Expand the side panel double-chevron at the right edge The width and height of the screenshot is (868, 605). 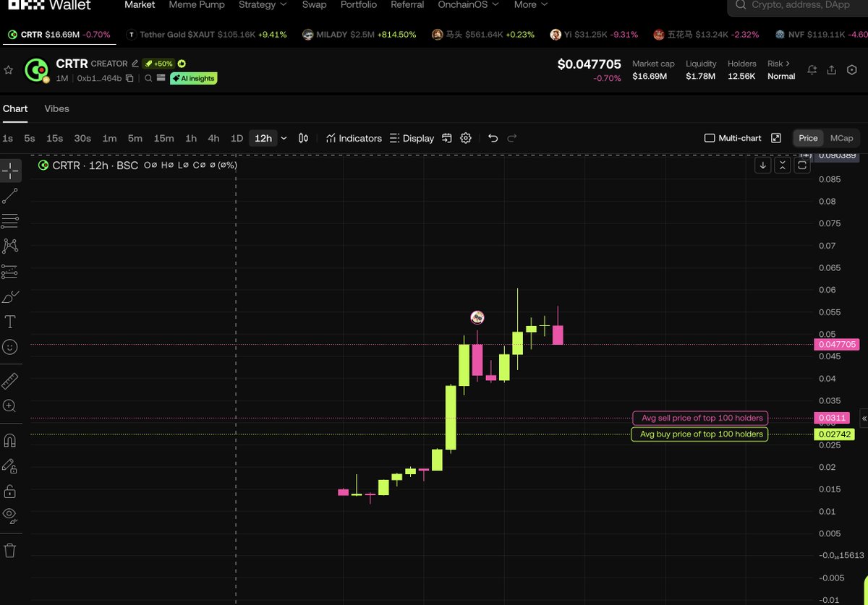[864, 419]
